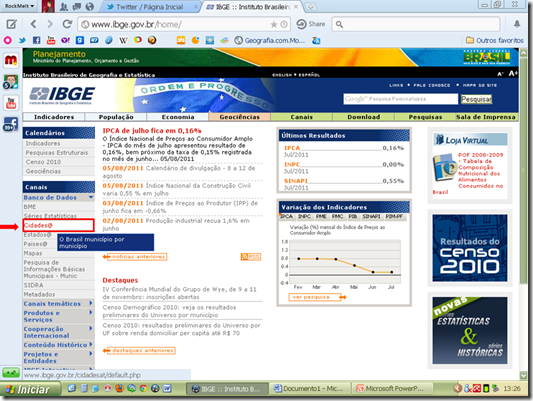Open the Geociências menu

click(x=239, y=117)
